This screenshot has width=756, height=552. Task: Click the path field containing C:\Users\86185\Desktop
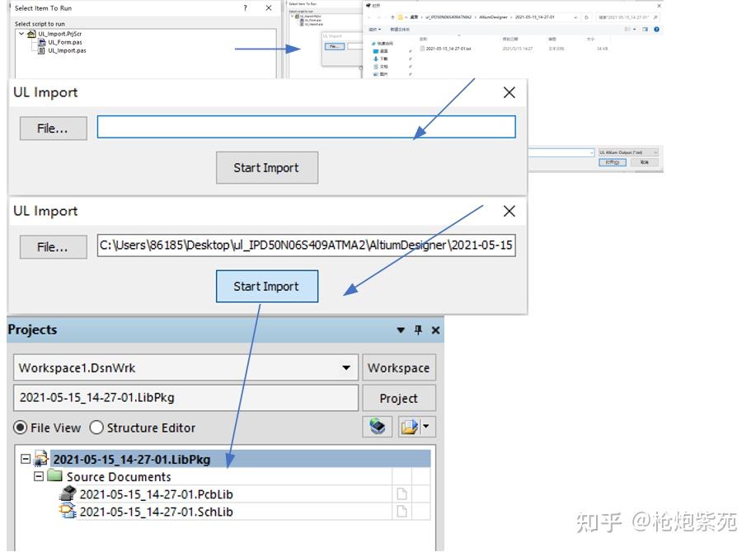306,246
